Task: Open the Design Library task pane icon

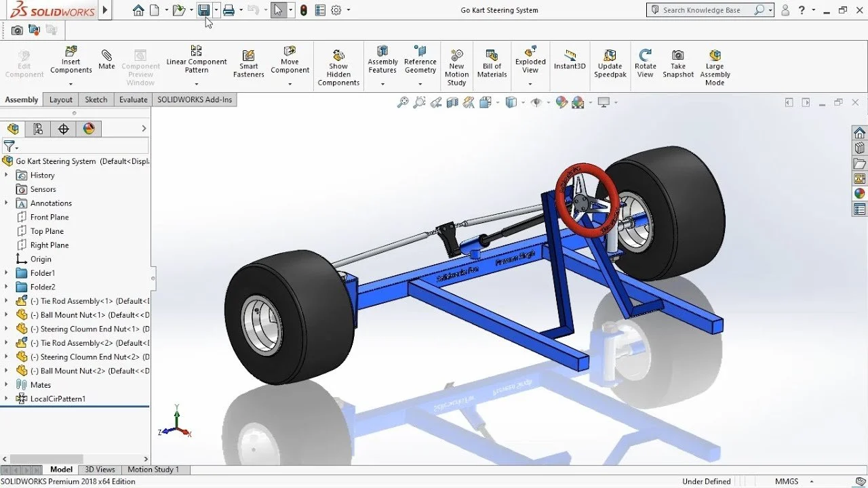Action: tap(860, 148)
